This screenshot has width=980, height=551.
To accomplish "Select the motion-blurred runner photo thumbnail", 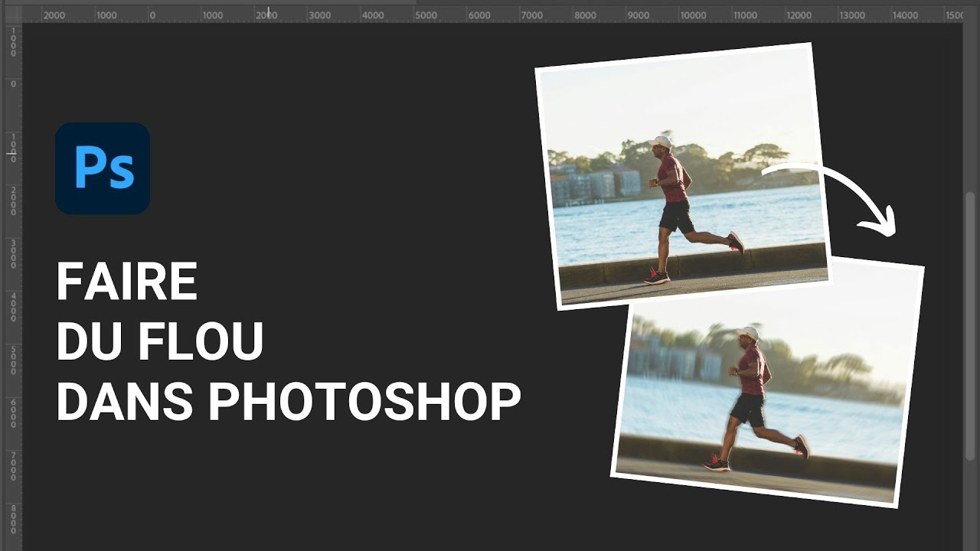I will click(x=767, y=383).
